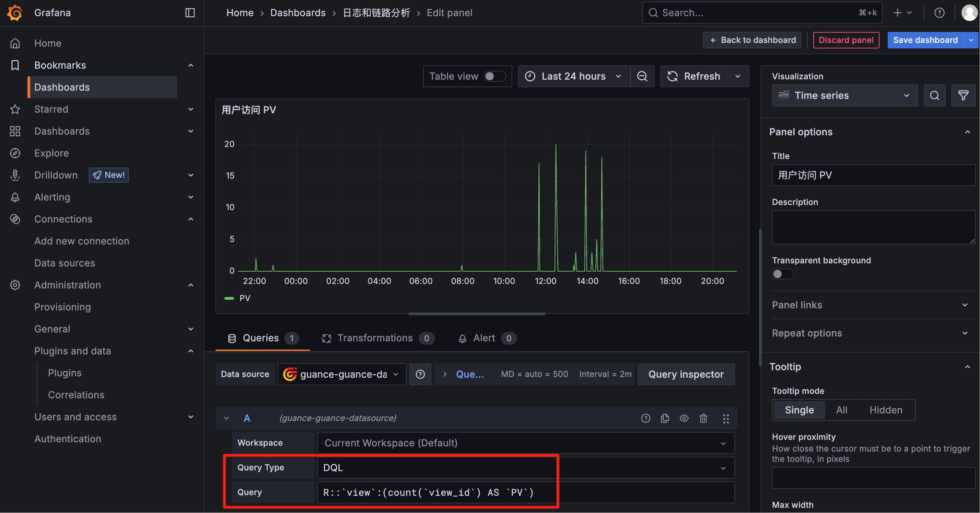Hide query A with eye icon
The width and height of the screenshot is (980, 513).
coord(684,418)
